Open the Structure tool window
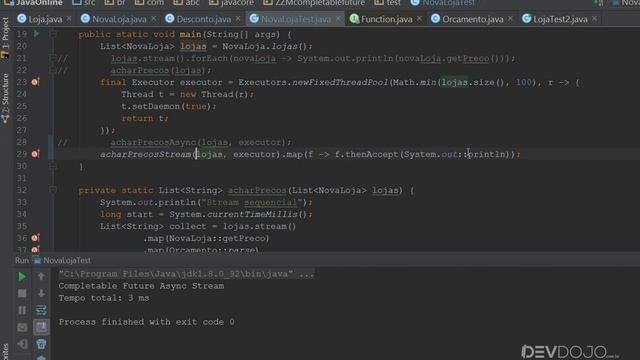This screenshot has width=640, height=360. pyautogui.click(x=5, y=98)
